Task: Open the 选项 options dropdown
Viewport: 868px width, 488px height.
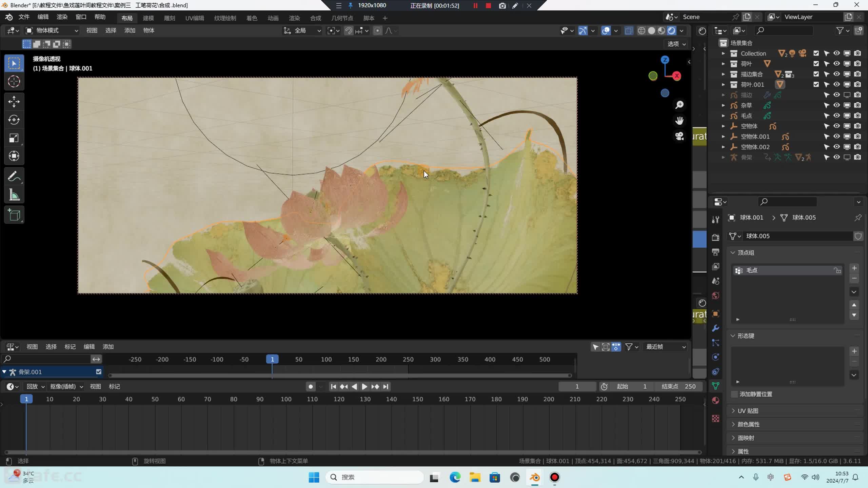Action: [676, 44]
